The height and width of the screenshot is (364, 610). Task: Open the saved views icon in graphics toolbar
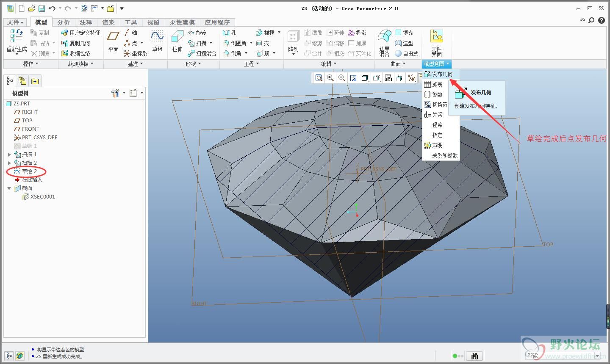[377, 78]
